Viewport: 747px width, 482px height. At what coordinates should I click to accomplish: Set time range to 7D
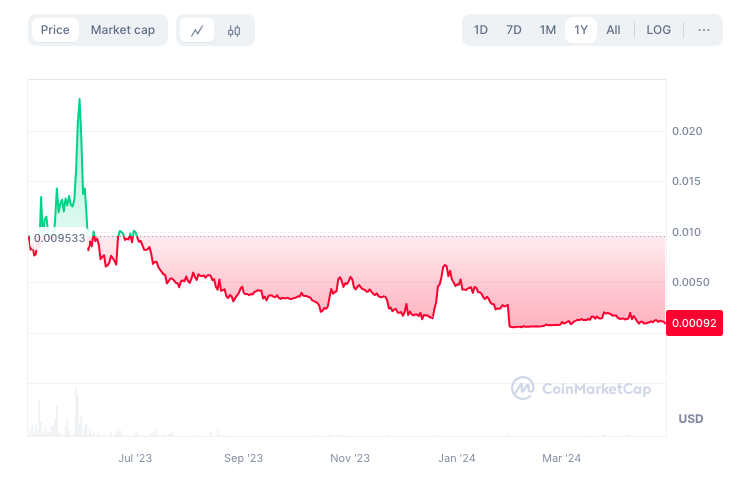(x=514, y=30)
